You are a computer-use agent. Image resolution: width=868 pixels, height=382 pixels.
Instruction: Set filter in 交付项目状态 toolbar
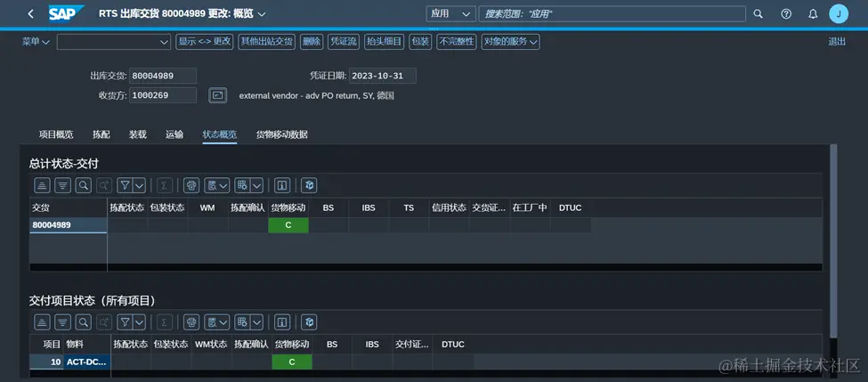coord(126,321)
